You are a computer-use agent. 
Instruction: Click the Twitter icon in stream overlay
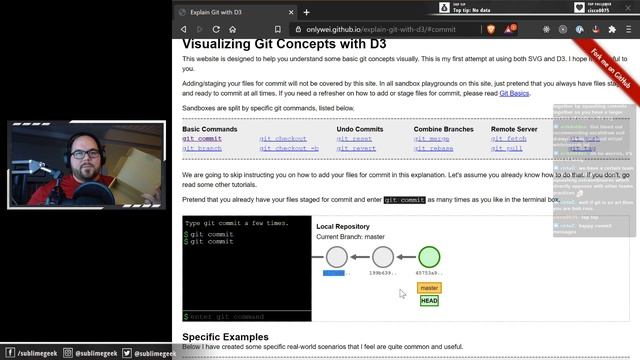(x=127, y=353)
